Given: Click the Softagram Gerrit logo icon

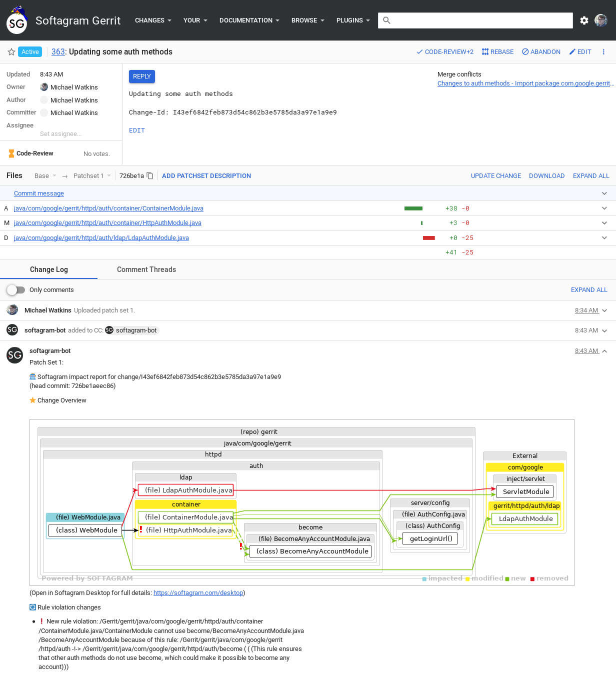Looking at the screenshot, I should pos(16,20).
